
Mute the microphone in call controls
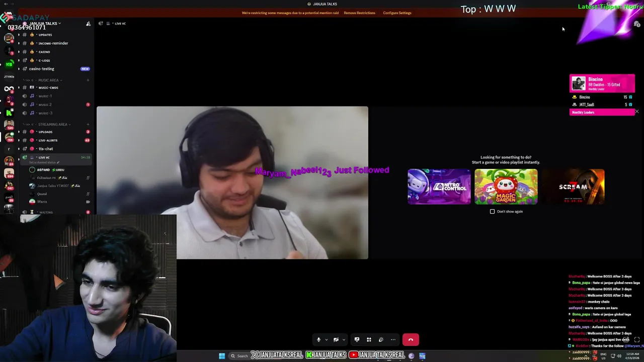318,340
